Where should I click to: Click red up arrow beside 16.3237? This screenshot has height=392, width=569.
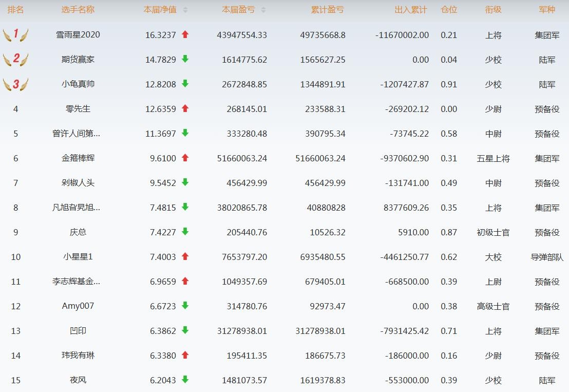(x=185, y=34)
